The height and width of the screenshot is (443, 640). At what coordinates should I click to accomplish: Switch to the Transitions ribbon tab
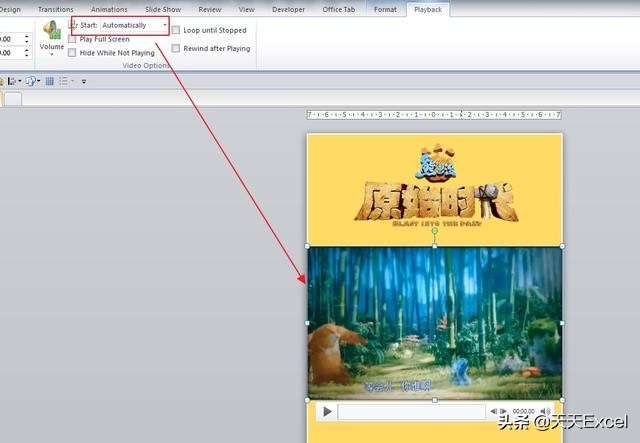[x=56, y=9]
